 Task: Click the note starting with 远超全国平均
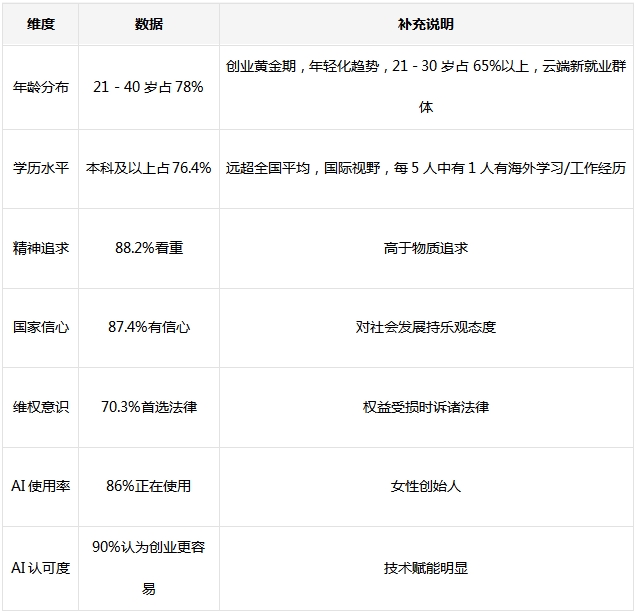[x=425, y=168]
